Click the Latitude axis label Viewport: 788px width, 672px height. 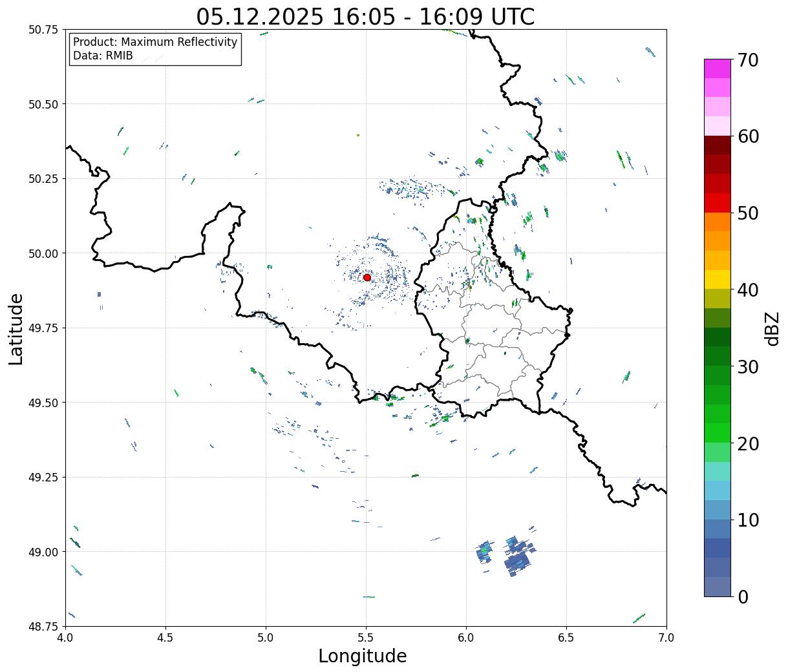pyautogui.click(x=16, y=329)
